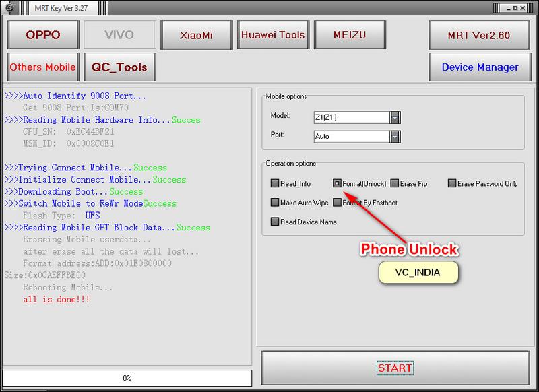Screen dimensions: 539x392
Task: Click log line 'Get 9008 Port,Is:COM70'
Action: (75, 108)
